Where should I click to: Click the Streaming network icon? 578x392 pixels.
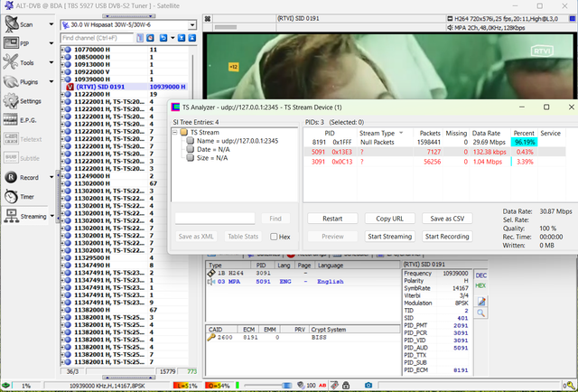11,216
